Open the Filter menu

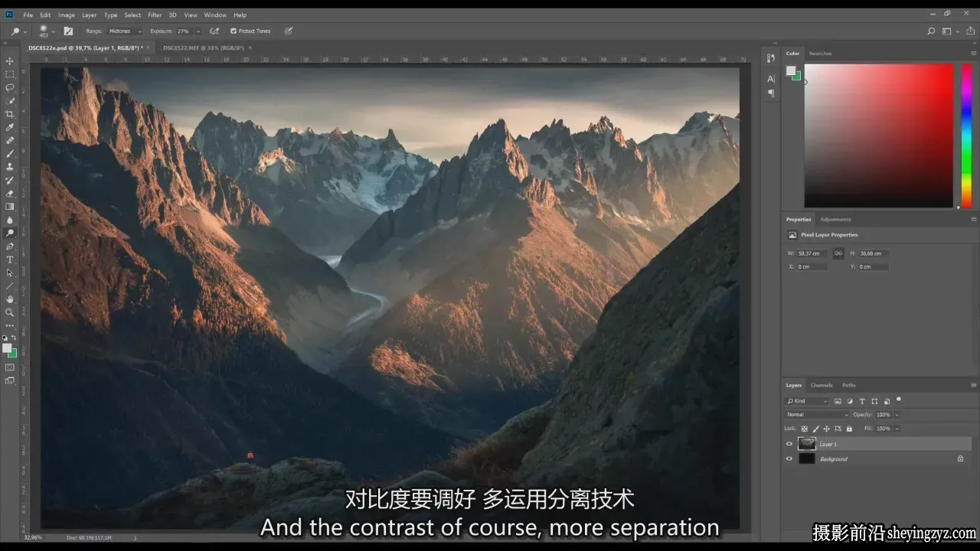coord(155,15)
